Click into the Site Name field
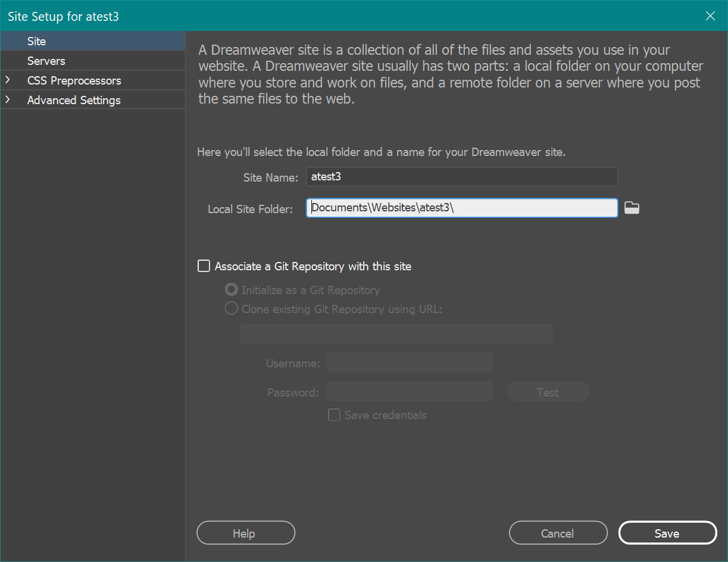Viewport: 728px width, 562px height. 461,177
